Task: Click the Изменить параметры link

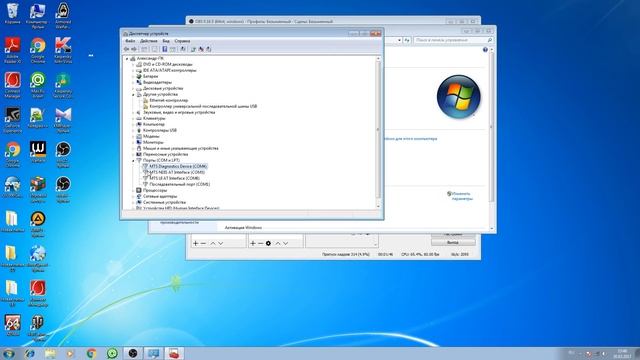Action: point(462,196)
